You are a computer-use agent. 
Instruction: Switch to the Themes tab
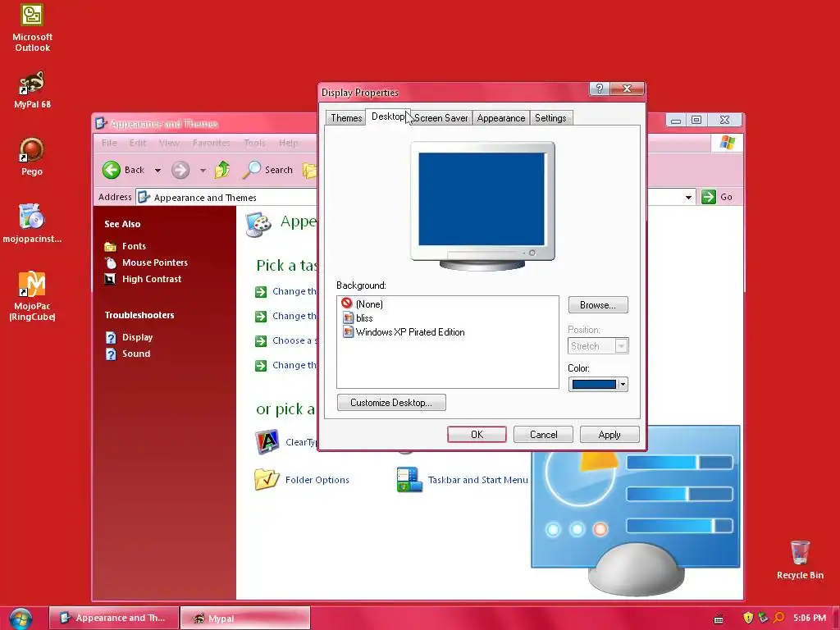click(346, 118)
